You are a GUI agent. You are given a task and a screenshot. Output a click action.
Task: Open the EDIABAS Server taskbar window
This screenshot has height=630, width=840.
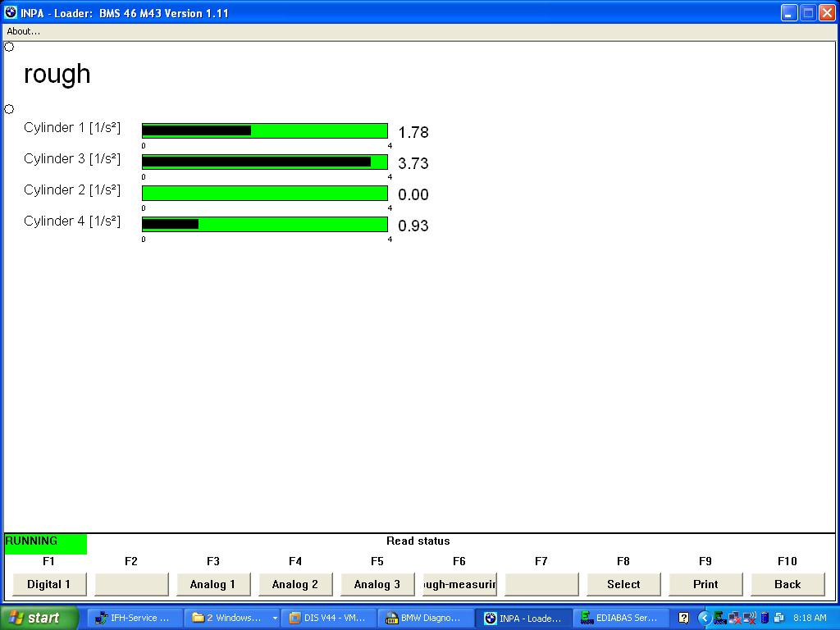pos(619,618)
